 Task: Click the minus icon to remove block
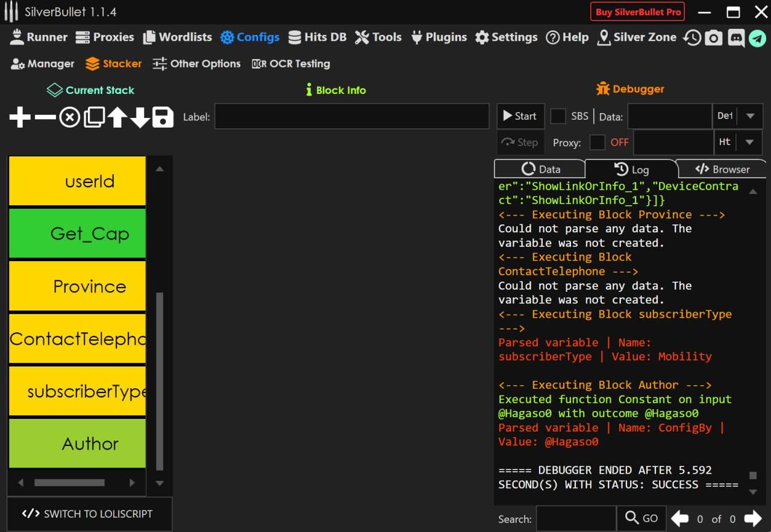point(45,117)
